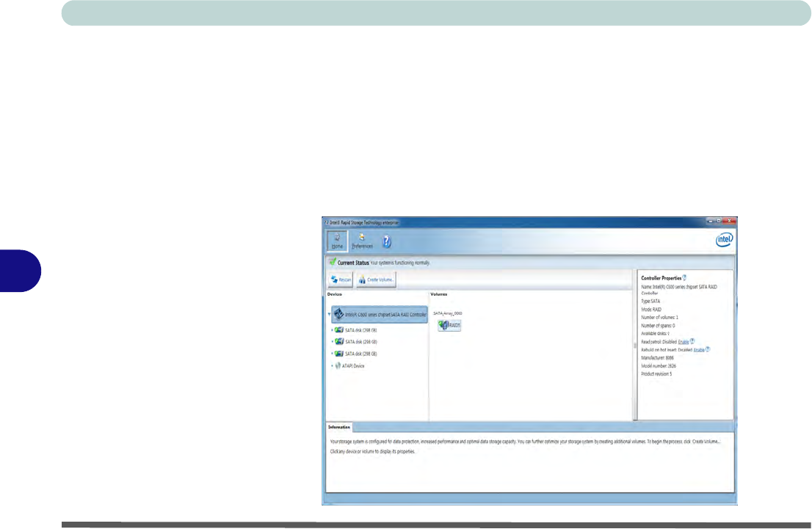
Task: Switch to the Information tab
Action: coord(340,427)
